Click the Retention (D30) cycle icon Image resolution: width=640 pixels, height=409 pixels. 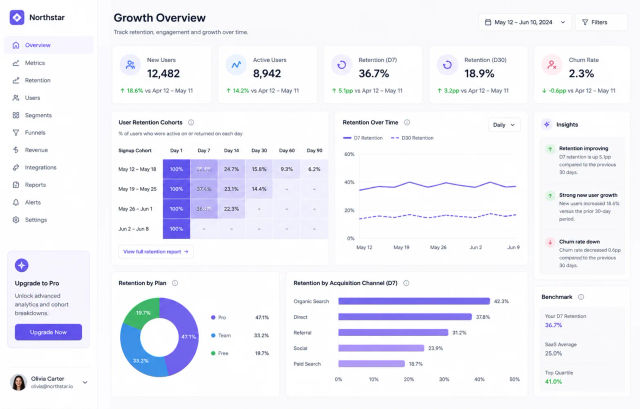click(x=447, y=65)
